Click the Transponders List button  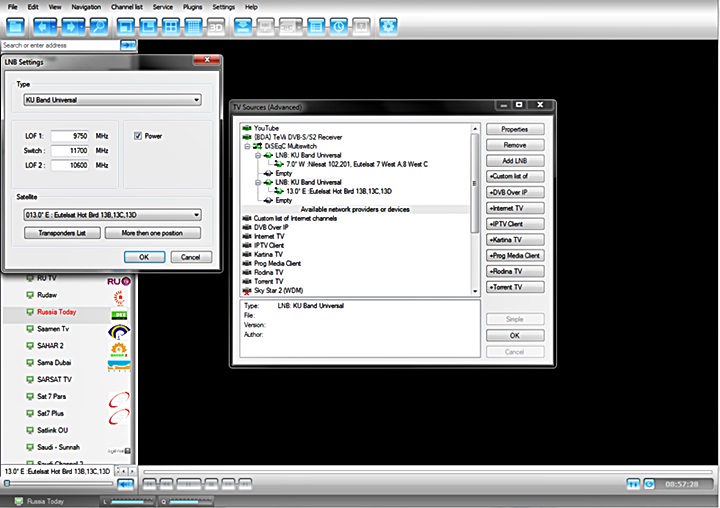pos(60,233)
